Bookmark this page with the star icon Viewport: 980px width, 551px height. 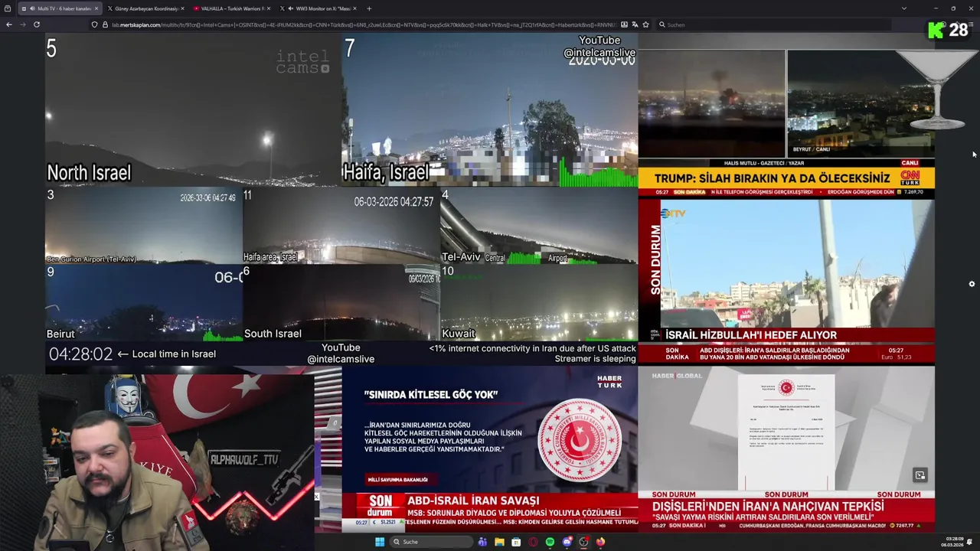[x=645, y=24]
